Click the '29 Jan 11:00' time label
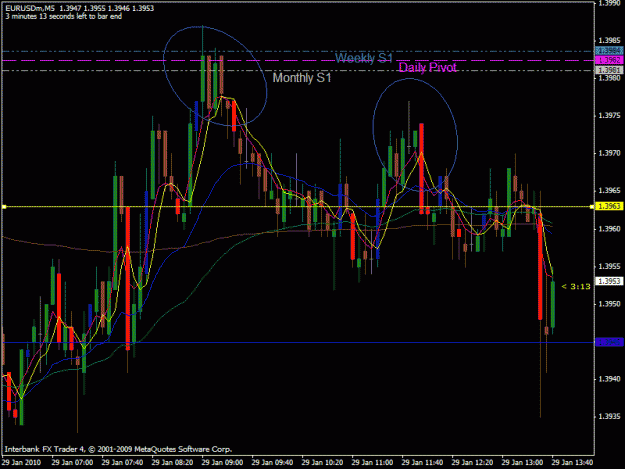This screenshot has height=469, width=625. [x=372, y=462]
